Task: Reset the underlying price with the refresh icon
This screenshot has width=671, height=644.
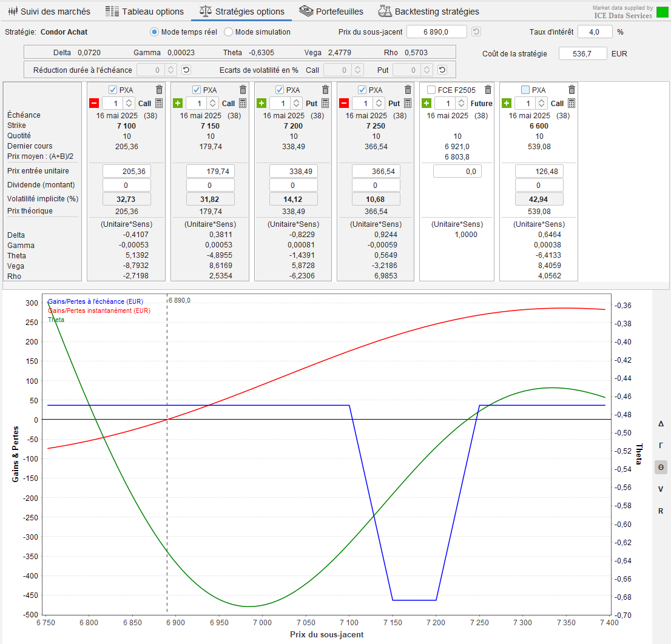Action: tap(476, 32)
